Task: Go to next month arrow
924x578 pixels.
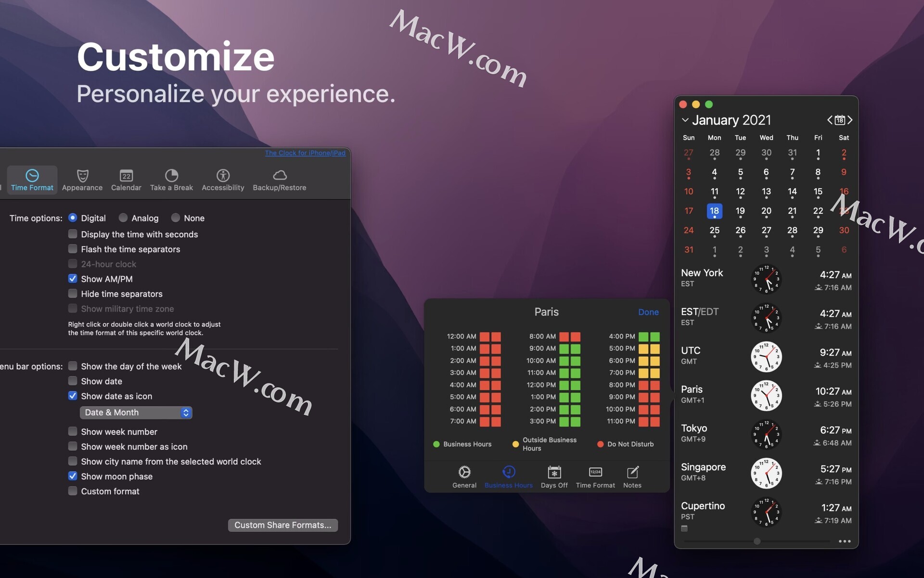Action: click(x=850, y=120)
